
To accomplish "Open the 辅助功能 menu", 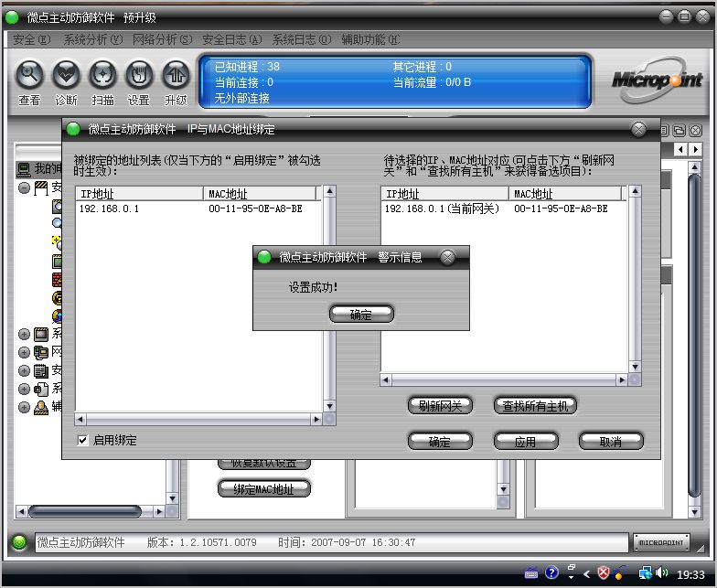I will click(370, 40).
